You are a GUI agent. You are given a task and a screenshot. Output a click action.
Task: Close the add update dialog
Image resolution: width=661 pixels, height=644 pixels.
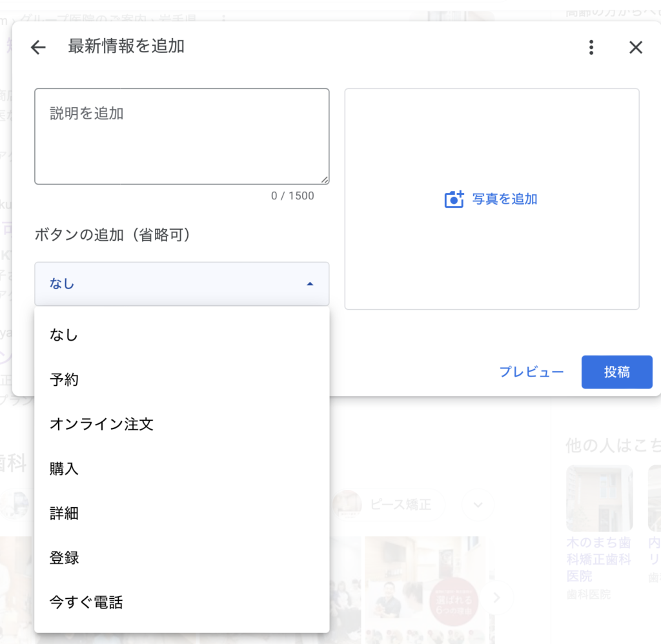[x=636, y=47]
